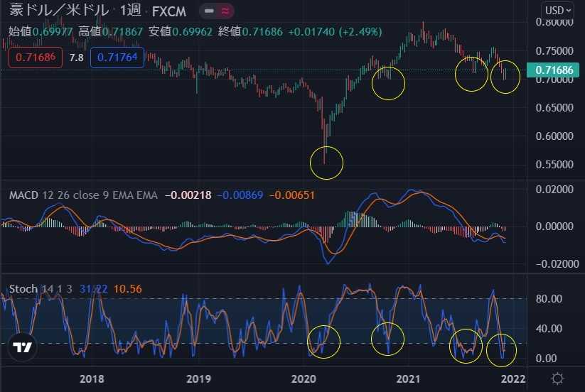Screen dimensions: 585x392
Task: Click the orange signal value -0.00651
Action: click(291, 195)
